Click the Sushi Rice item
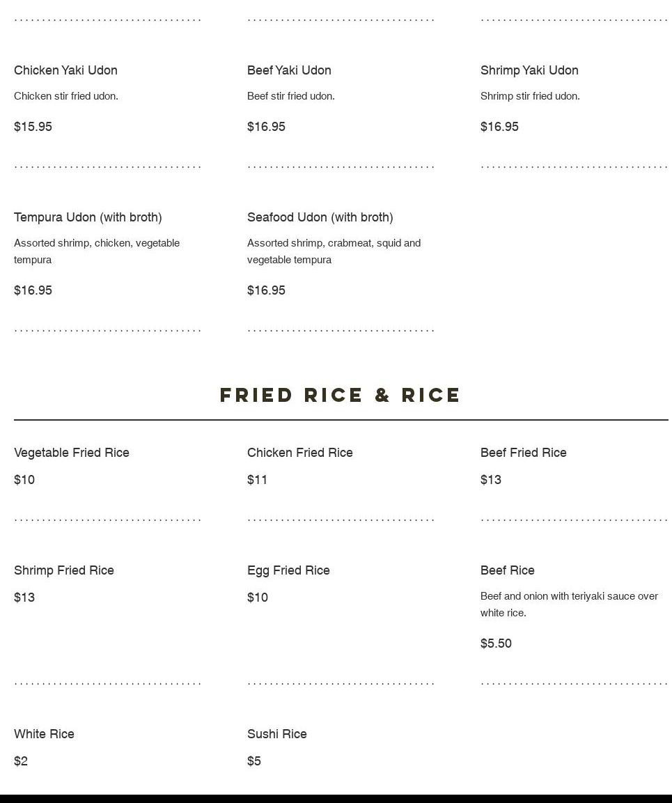The width and height of the screenshot is (672, 803). coord(276,734)
